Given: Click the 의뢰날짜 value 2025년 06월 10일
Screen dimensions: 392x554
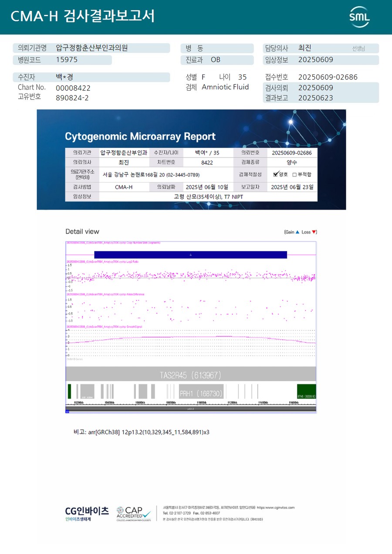Looking at the screenshot, I should [x=207, y=187].
